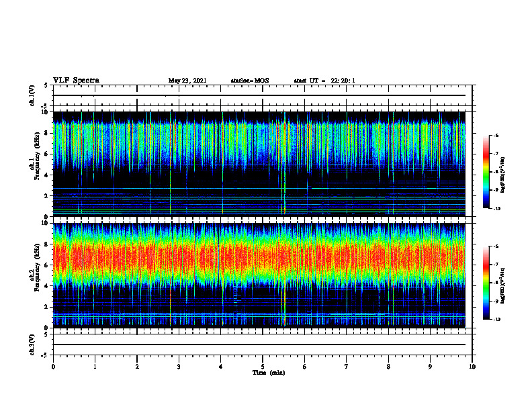Click the ch.1 spectrogram panel
The width and height of the screenshot is (532, 411).
(x=259, y=164)
